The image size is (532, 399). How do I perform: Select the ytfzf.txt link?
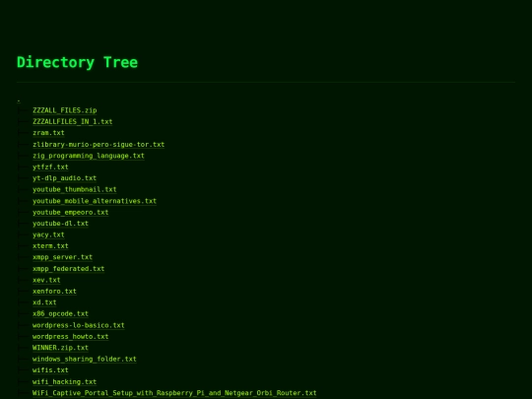[x=50, y=166]
